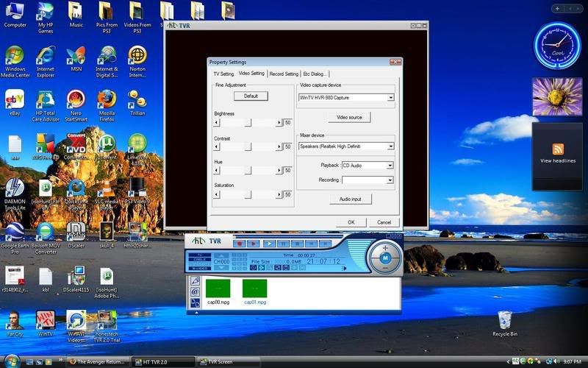
Task: Select the eBay desktop icon
Action: click(x=15, y=103)
